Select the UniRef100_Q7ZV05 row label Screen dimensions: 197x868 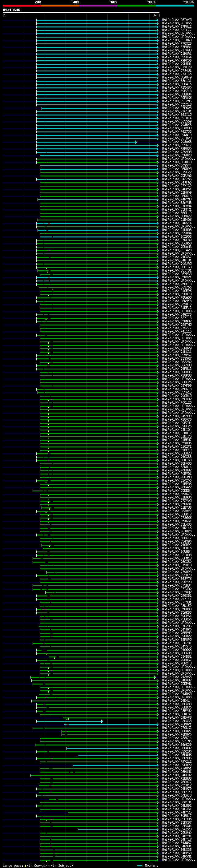tap(177, 501)
